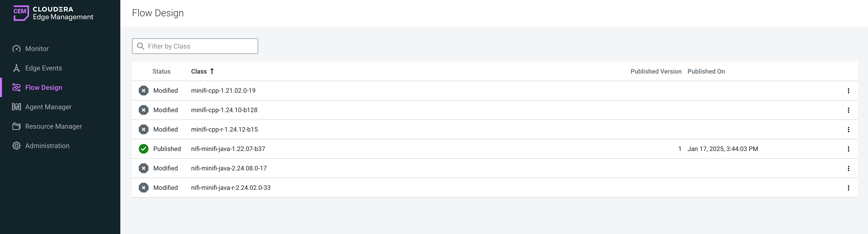Open Flow Design in the sidebar
The height and width of the screenshot is (234, 868).
point(43,88)
